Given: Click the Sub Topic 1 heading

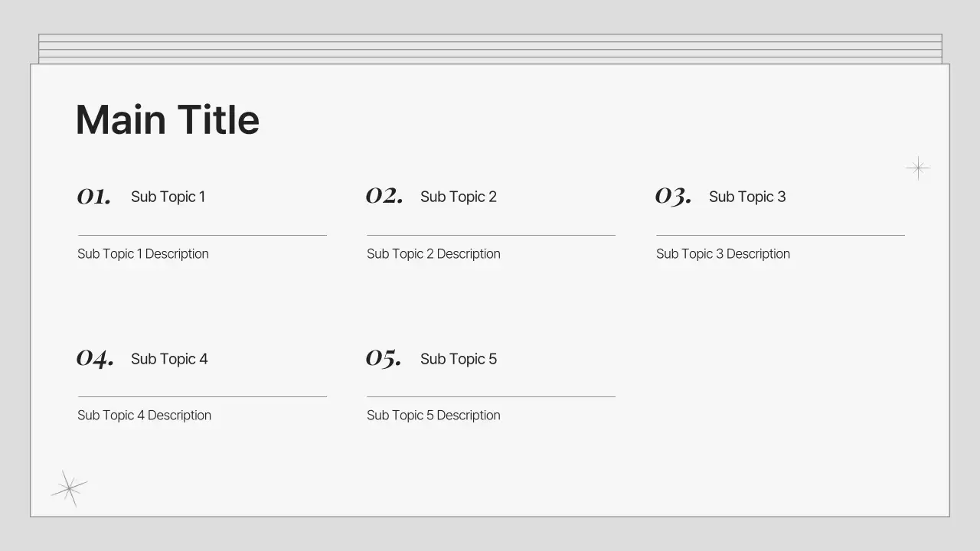Looking at the screenshot, I should [168, 197].
